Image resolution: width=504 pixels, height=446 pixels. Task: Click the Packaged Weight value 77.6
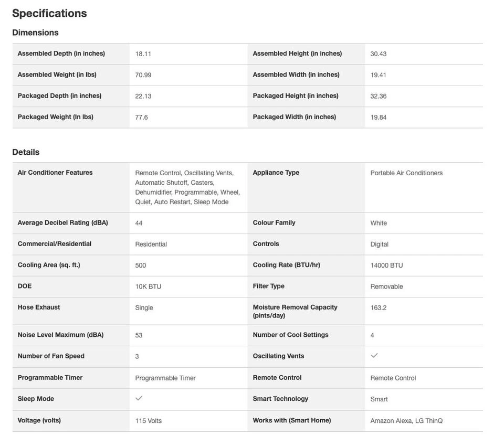click(141, 118)
